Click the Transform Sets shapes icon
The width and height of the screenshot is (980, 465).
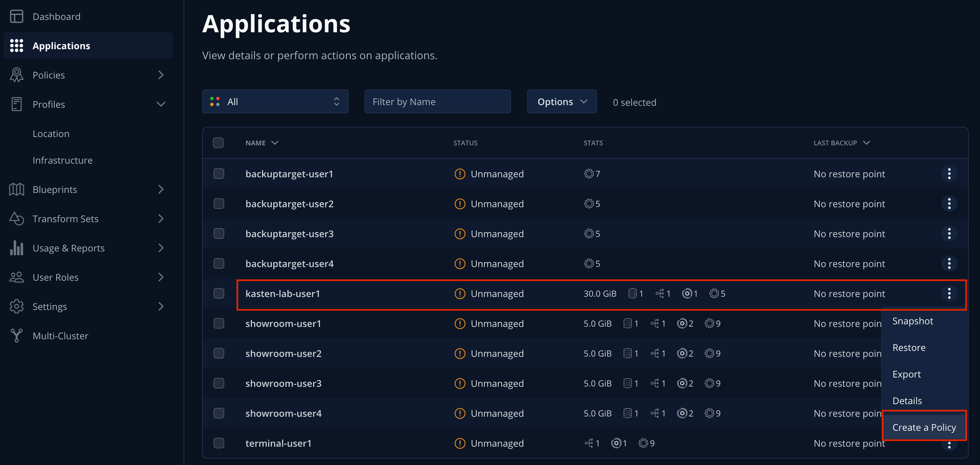(16, 219)
